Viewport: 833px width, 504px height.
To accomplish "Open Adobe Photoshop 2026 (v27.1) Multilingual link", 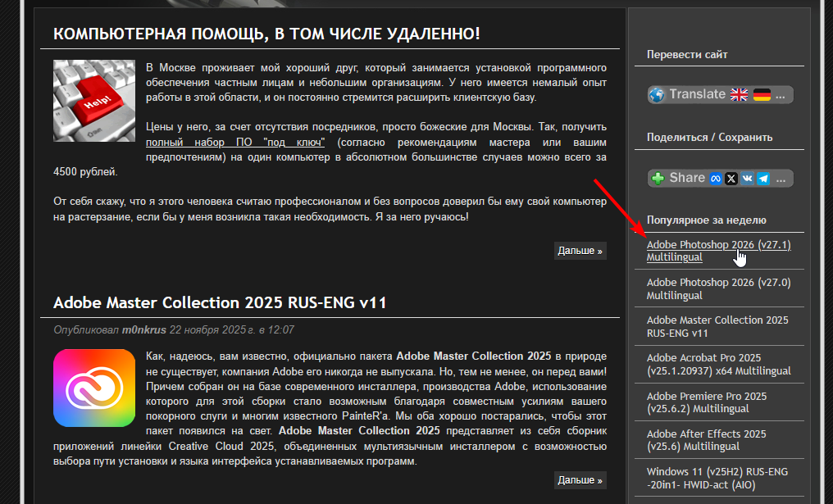I will coord(719,251).
